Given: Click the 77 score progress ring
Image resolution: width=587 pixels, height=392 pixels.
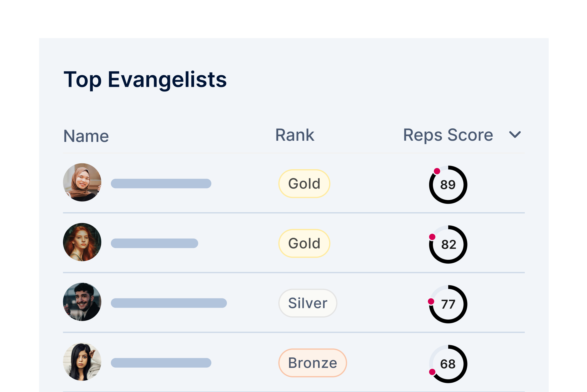Looking at the screenshot, I should [x=448, y=304].
